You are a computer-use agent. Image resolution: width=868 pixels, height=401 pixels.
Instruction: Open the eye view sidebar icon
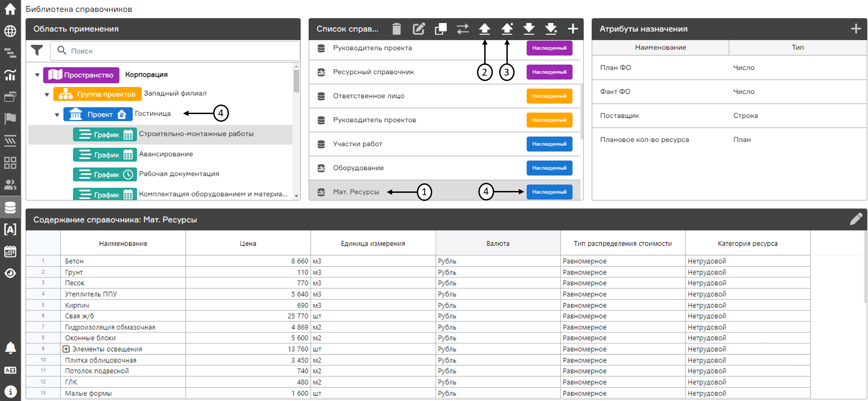click(x=10, y=273)
